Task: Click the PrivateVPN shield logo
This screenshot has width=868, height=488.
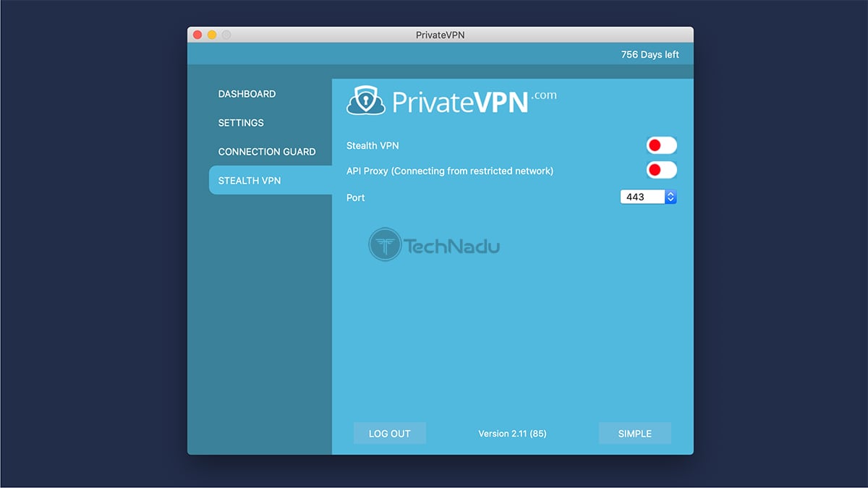Action: click(x=366, y=100)
